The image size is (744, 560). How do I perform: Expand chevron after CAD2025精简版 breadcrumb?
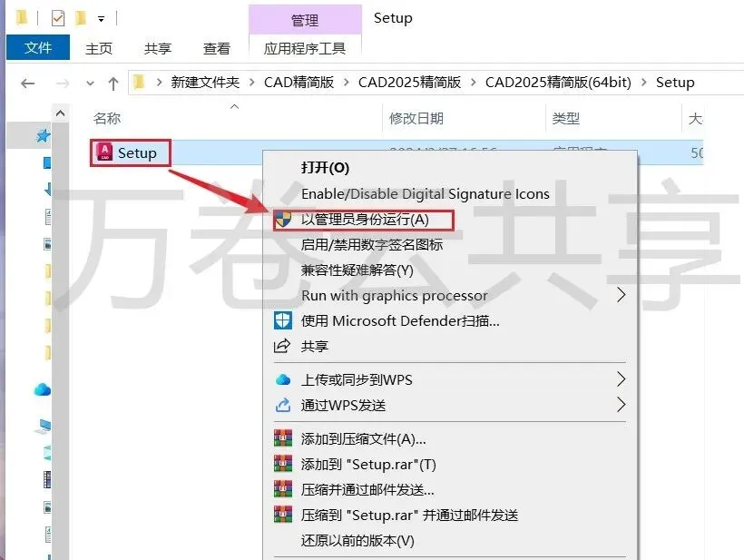473,82
